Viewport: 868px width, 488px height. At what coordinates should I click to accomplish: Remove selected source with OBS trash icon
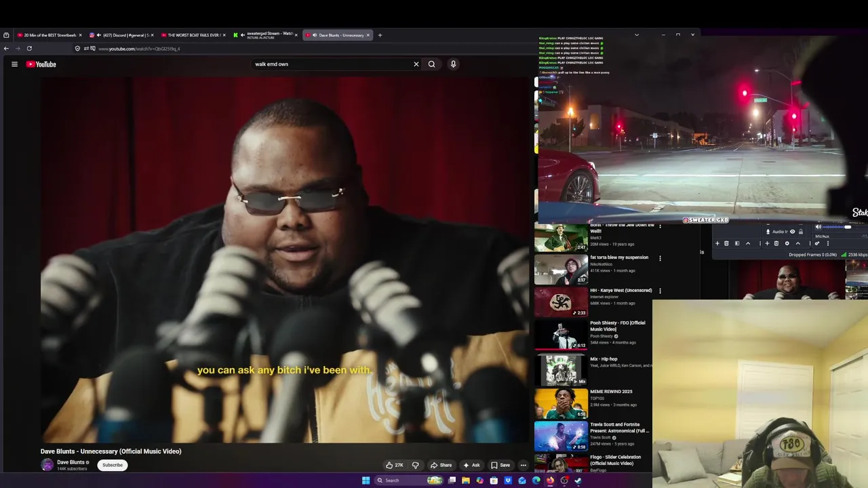click(776, 243)
